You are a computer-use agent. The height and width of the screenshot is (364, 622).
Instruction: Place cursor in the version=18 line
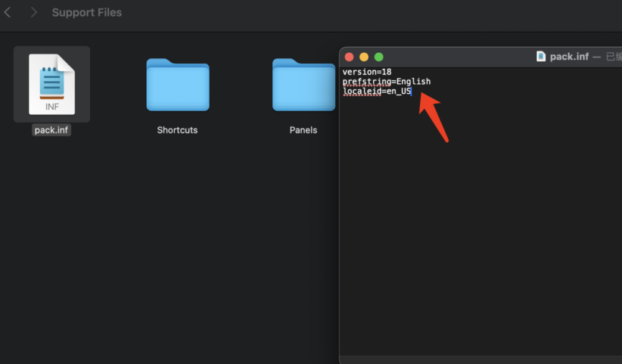pyautogui.click(x=367, y=72)
